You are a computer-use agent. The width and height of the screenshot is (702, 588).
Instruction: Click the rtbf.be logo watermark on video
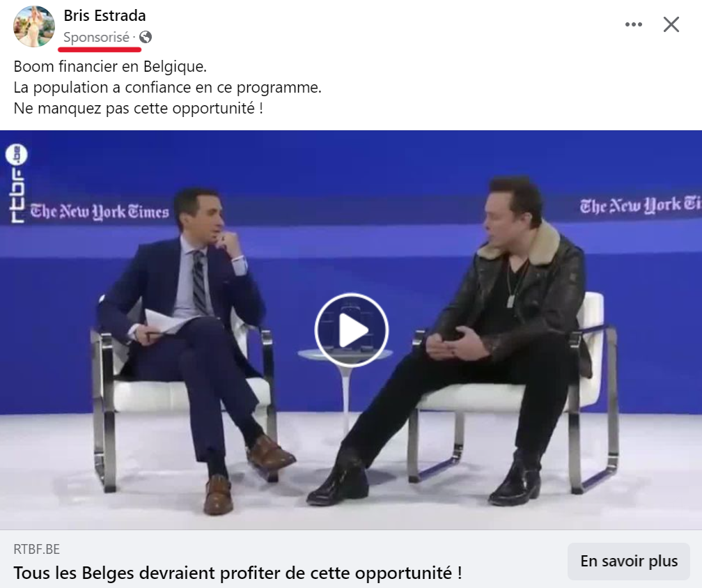point(17,185)
